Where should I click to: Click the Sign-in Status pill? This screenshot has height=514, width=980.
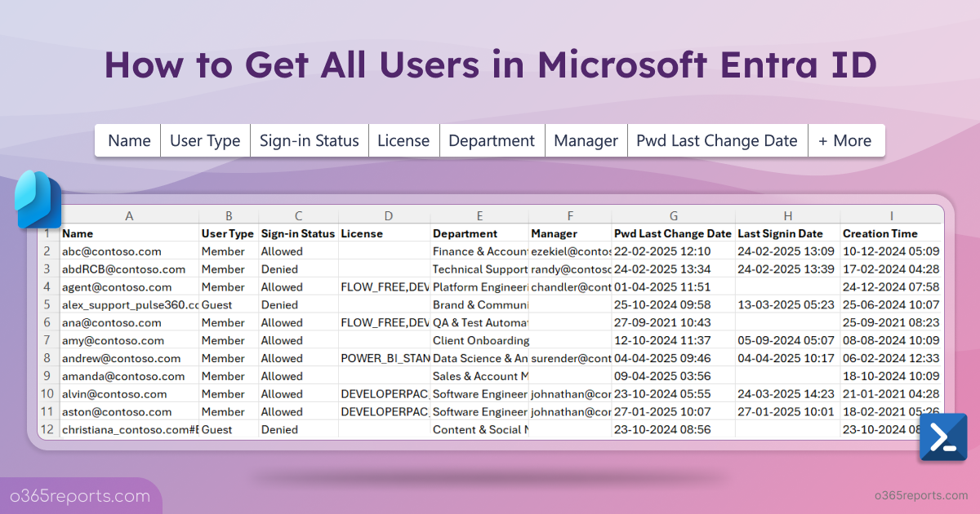click(x=310, y=140)
